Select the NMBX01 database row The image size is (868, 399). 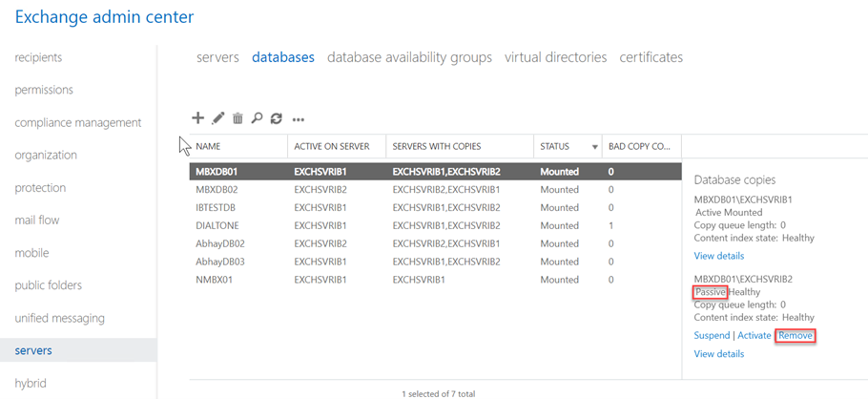point(435,280)
